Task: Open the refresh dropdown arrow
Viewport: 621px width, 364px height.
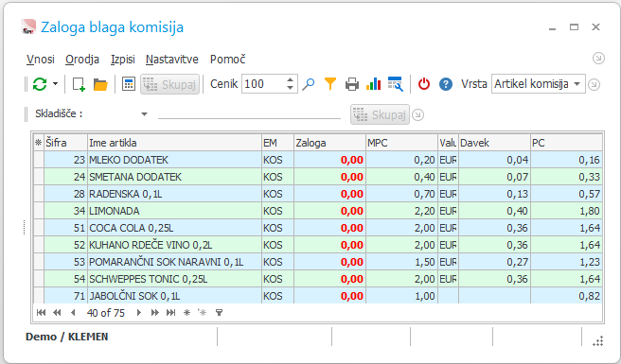Action: (x=55, y=84)
